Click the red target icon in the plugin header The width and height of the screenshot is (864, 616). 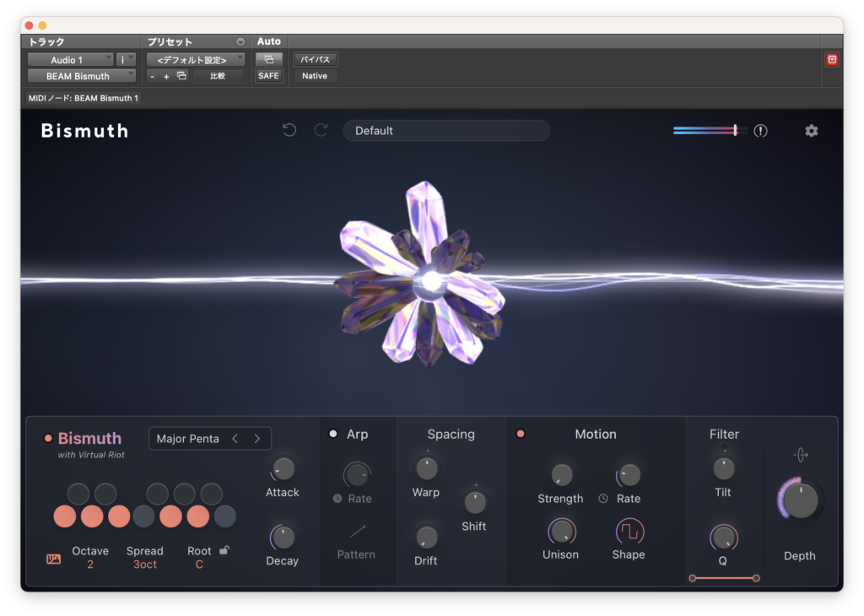click(x=832, y=60)
